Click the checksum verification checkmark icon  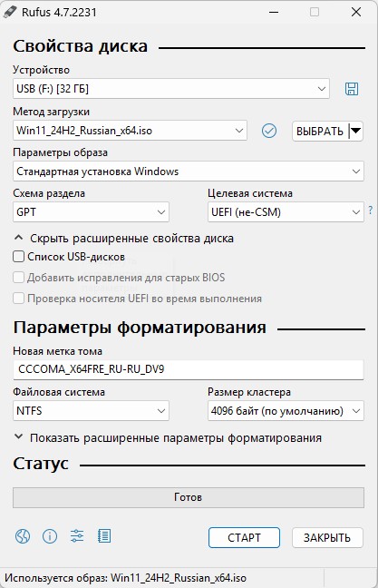[269, 131]
